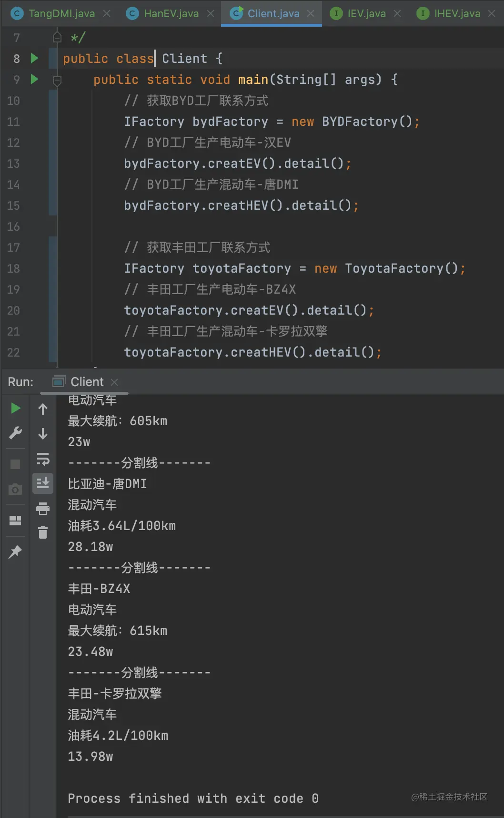Click the IEV.java interface file icon
Image resolution: width=504 pixels, height=818 pixels.
[x=336, y=13]
